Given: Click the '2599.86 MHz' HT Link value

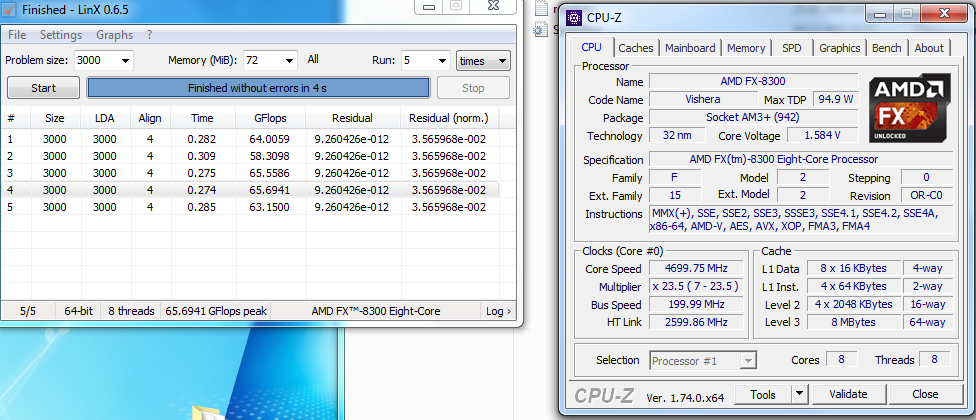Looking at the screenshot, I should point(695,322).
